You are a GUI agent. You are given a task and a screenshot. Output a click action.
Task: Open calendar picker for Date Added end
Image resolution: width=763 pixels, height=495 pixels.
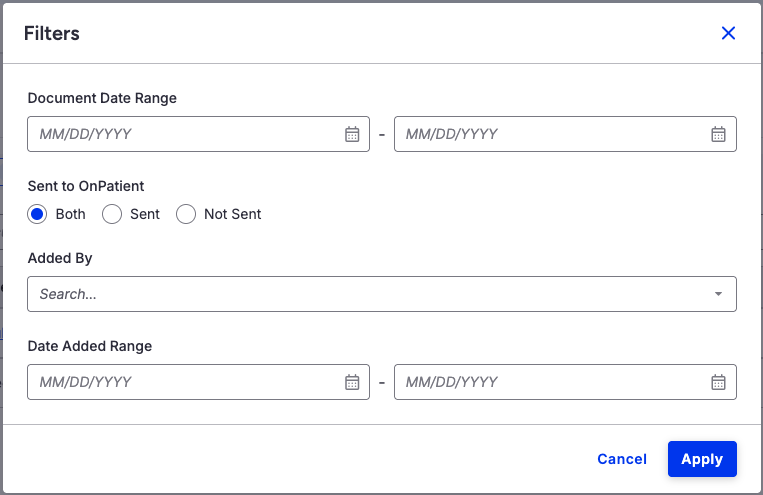click(718, 382)
